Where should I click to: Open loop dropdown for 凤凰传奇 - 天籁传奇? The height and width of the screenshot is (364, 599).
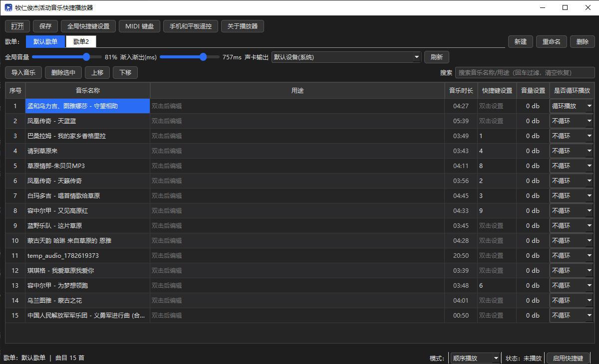pos(572,181)
